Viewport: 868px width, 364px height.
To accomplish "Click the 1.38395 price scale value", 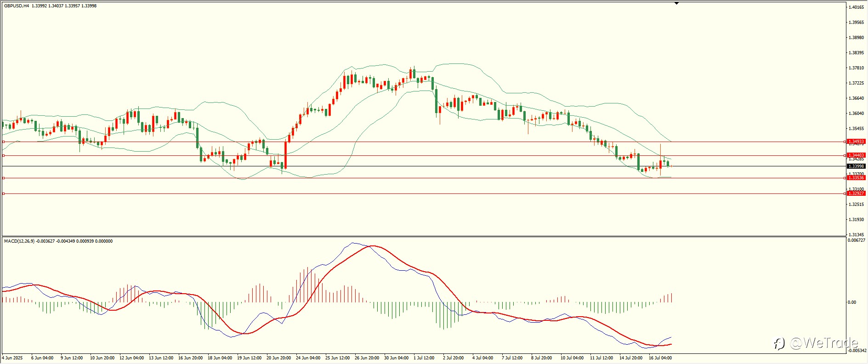I will pos(857,53).
